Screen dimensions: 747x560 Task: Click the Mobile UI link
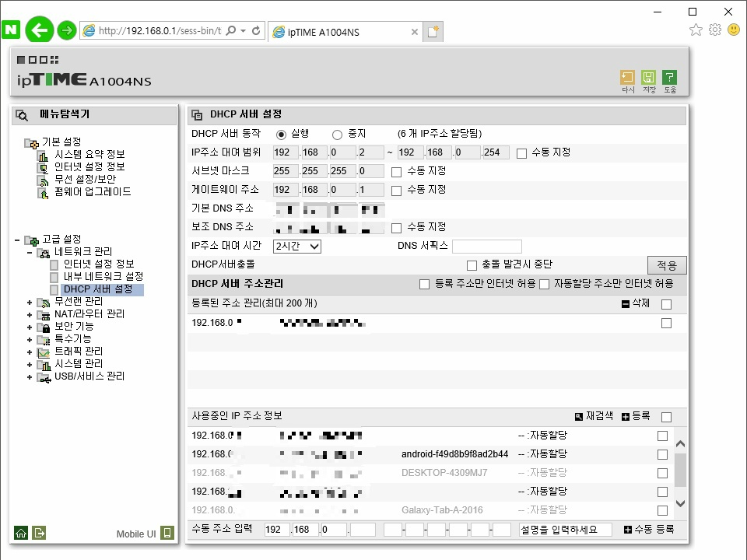tap(136, 534)
